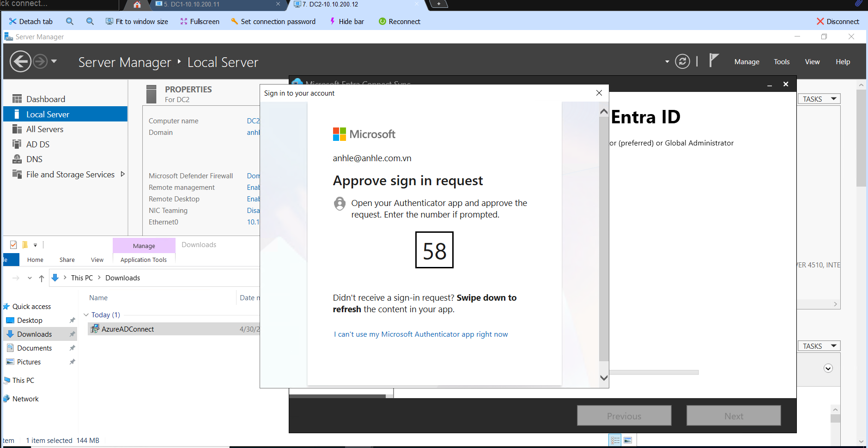Switch the remote session to Fullscreen
The image size is (868, 448).
tap(200, 21)
